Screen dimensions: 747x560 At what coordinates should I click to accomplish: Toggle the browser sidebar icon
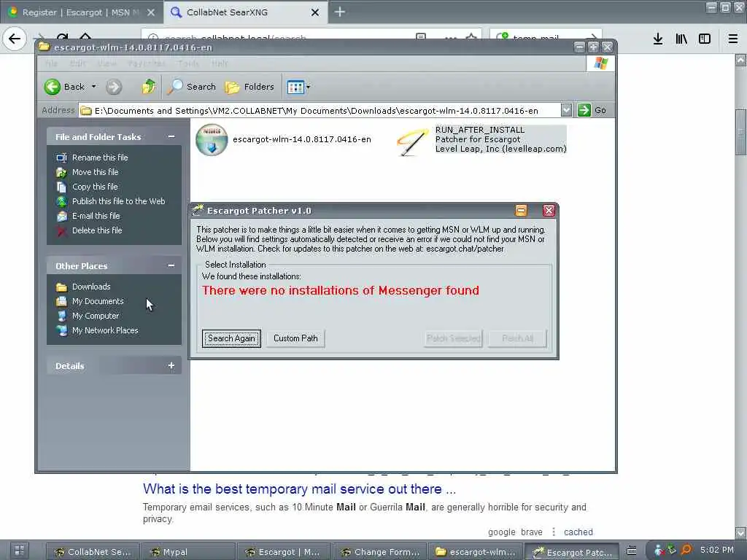705,39
